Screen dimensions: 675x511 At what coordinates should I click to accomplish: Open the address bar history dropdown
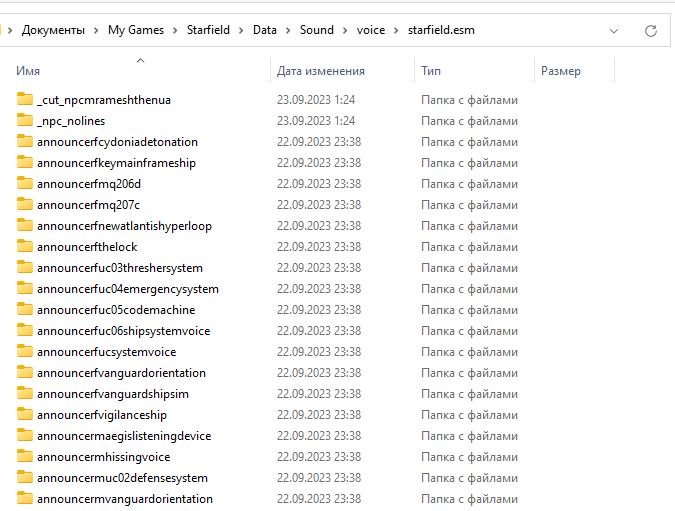click(x=614, y=31)
